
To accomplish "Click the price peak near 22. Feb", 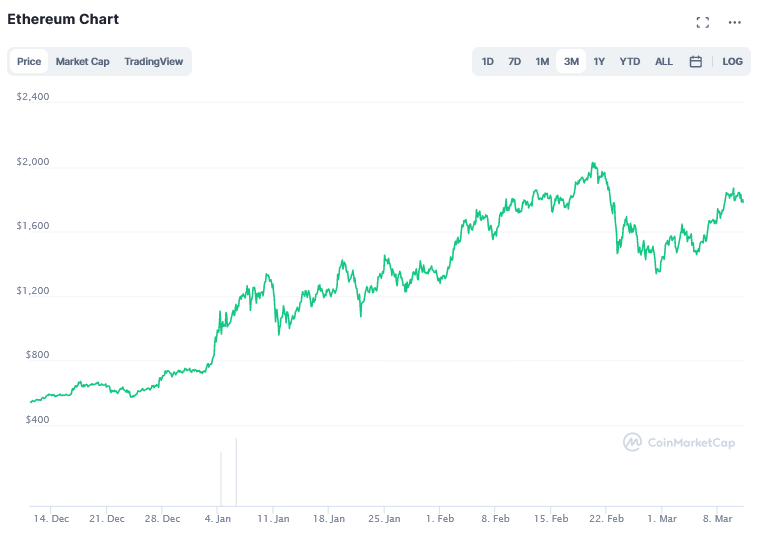I will (593, 164).
